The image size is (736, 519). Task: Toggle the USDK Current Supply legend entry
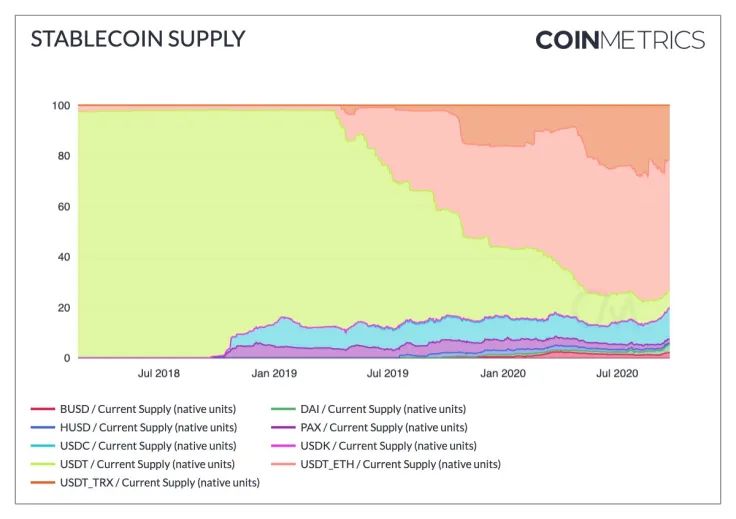pos(374,446)
